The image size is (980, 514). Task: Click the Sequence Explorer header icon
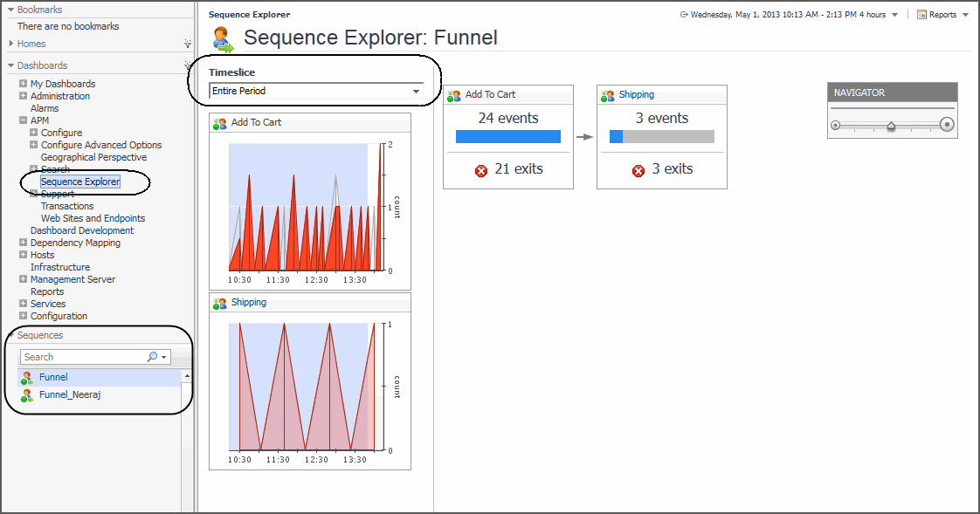[x=223, y=39]
